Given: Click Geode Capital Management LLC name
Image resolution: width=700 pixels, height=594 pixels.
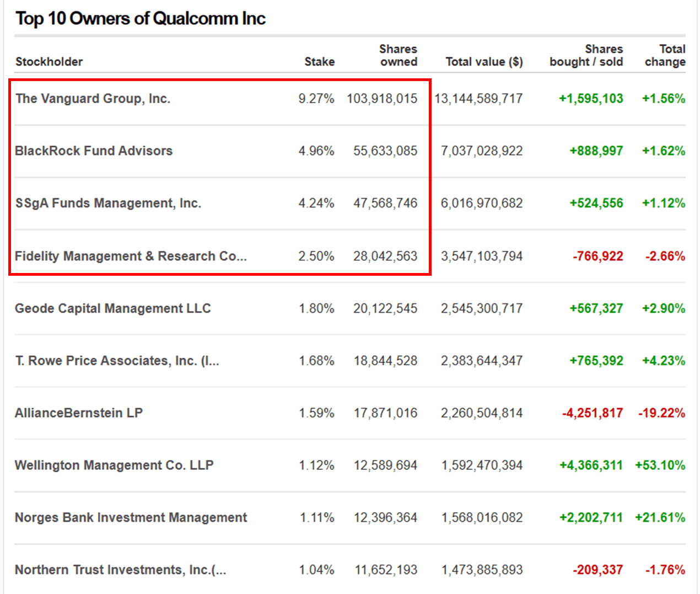Looking at the screenshot, I should coord(113,308).
